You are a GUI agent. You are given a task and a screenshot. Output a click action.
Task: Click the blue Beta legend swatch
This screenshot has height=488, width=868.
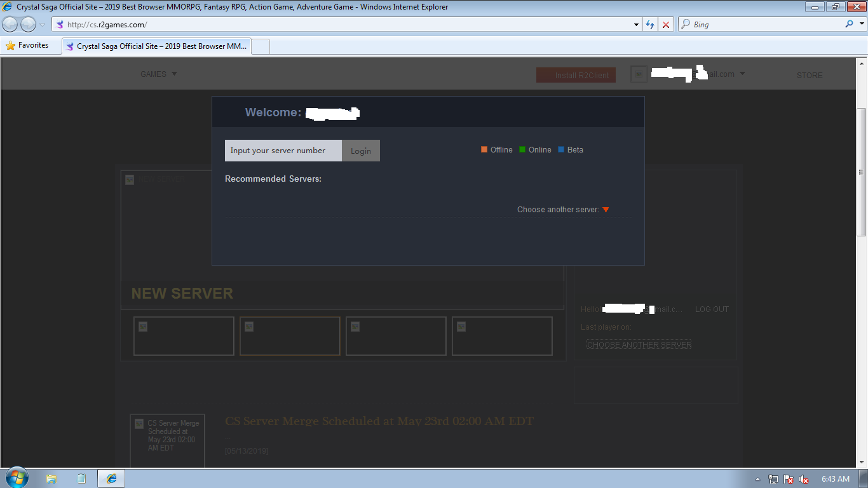(561, 150)
